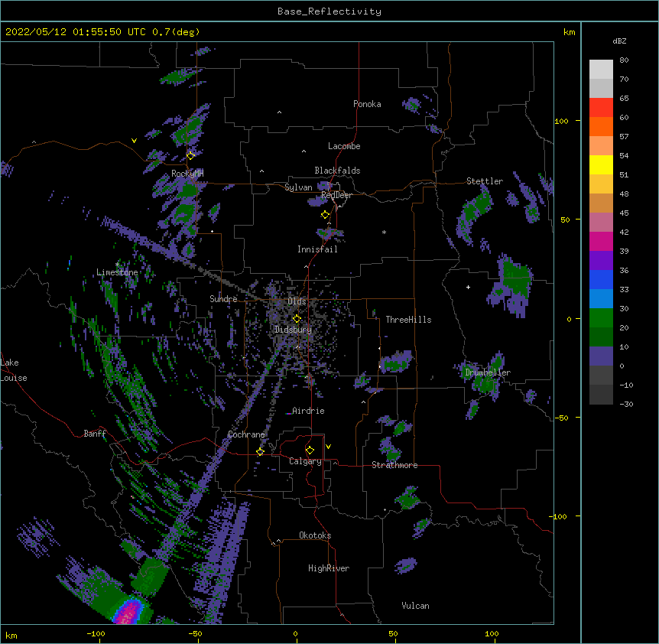Click the Vulcan label
The width and height of the screenshot is (659, 644).
coord(415,606)
